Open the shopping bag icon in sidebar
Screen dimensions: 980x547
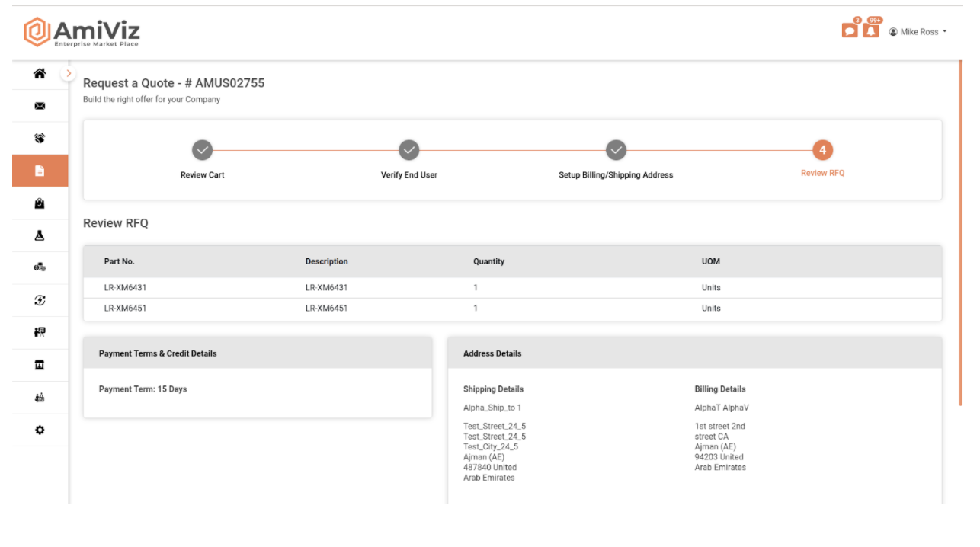(x=40, y=203)
